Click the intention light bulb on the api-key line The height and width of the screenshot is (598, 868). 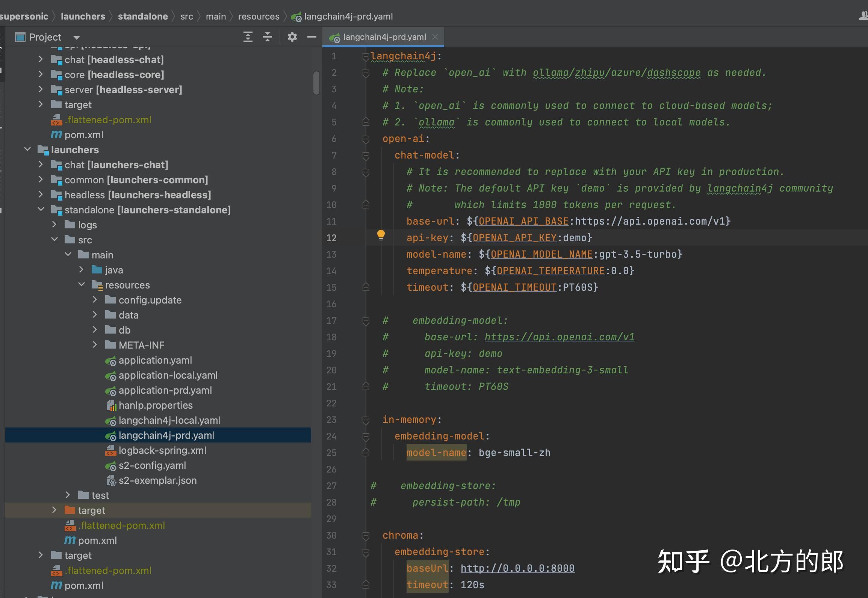pos(382,236)
